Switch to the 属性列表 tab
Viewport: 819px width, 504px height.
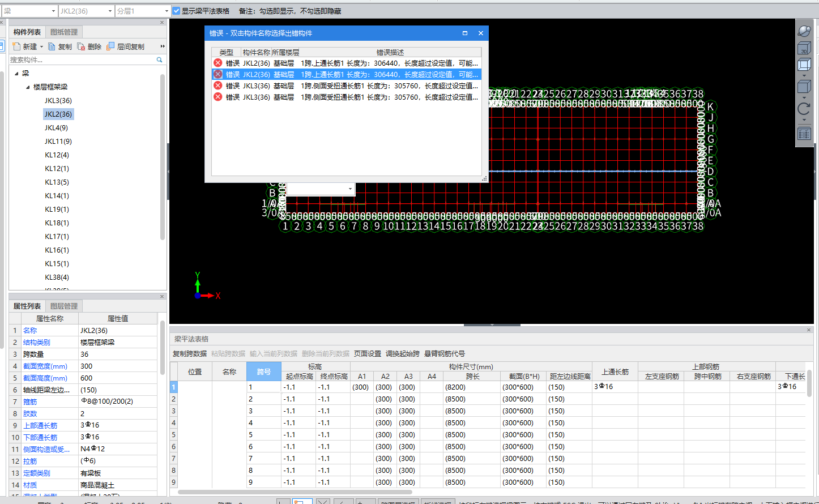click(27, 306)
